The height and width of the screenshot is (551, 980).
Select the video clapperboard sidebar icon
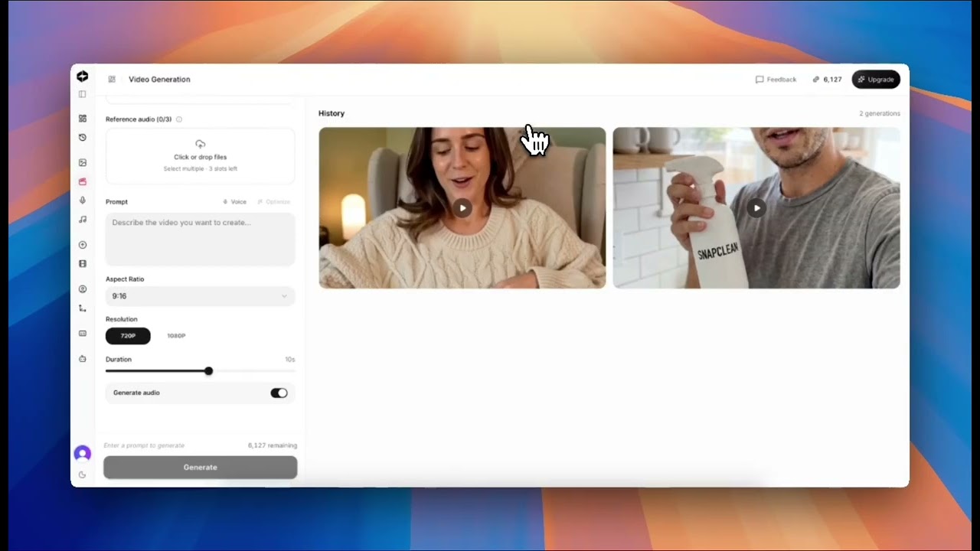click(x=83, y=181)
